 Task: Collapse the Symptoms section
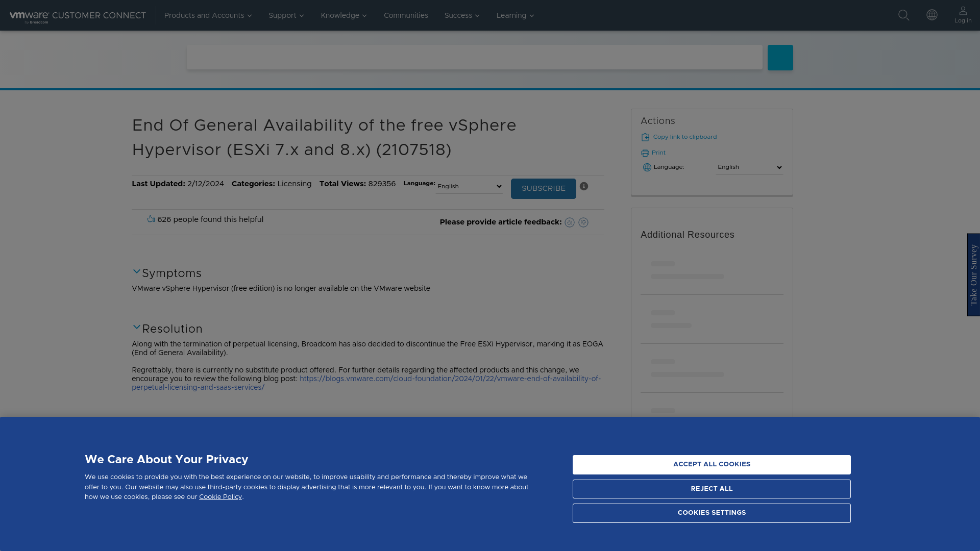coord(137,272)
